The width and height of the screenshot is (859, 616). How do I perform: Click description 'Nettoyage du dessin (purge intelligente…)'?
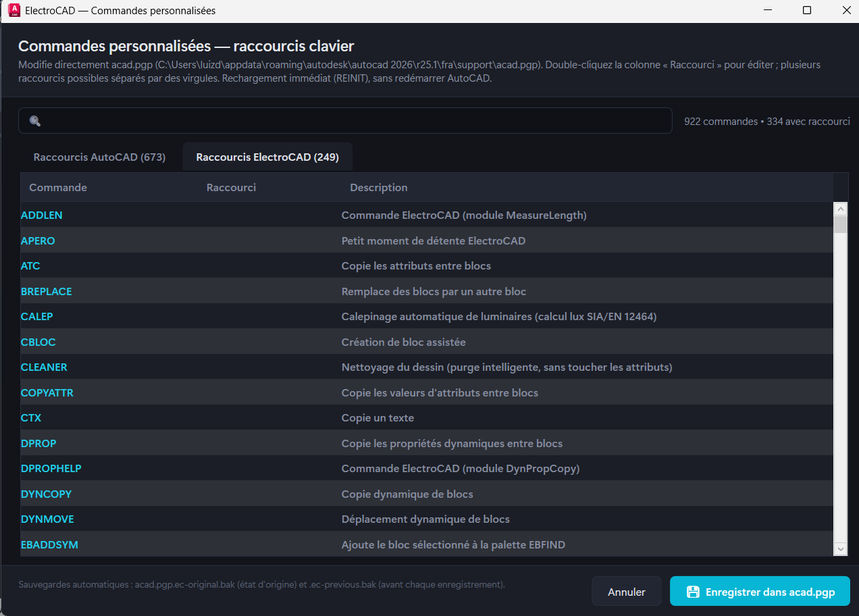coord(506,367)
